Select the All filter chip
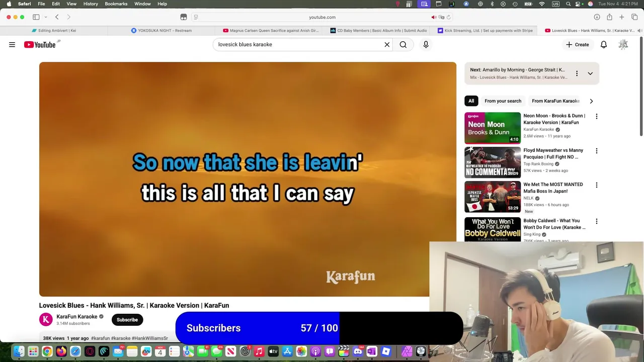Screen dimensions: 644x362 471,101
